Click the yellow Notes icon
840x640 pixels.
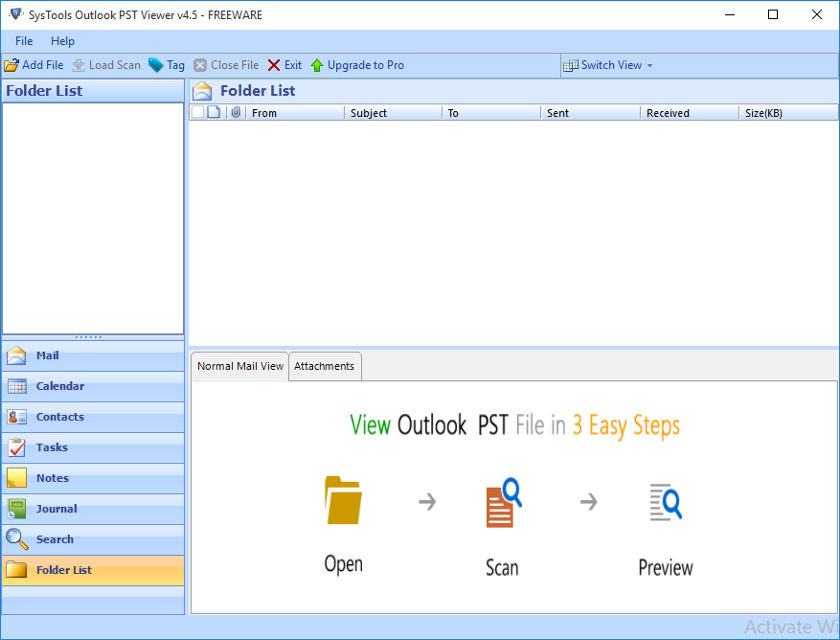[x=16, y=477]
